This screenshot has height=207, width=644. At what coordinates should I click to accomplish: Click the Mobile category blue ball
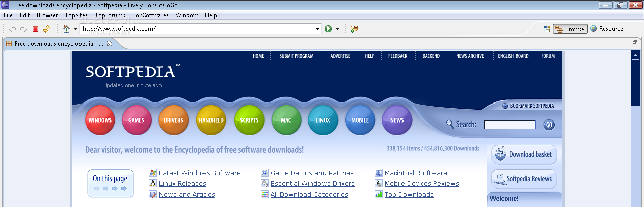point(360,120)
